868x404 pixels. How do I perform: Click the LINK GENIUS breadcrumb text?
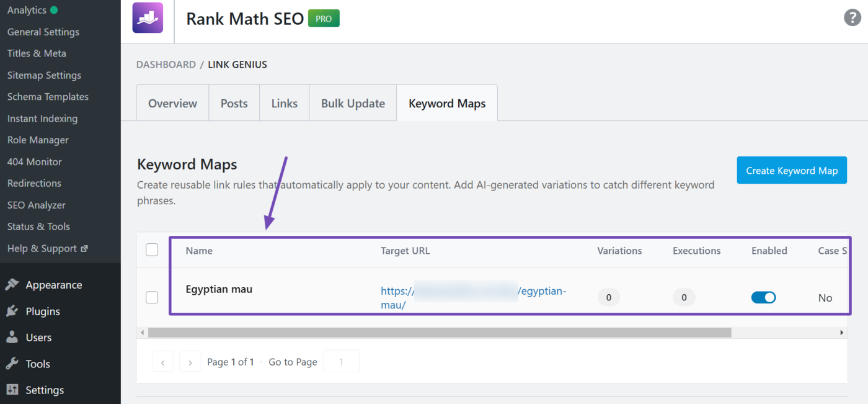coord(237,65)
